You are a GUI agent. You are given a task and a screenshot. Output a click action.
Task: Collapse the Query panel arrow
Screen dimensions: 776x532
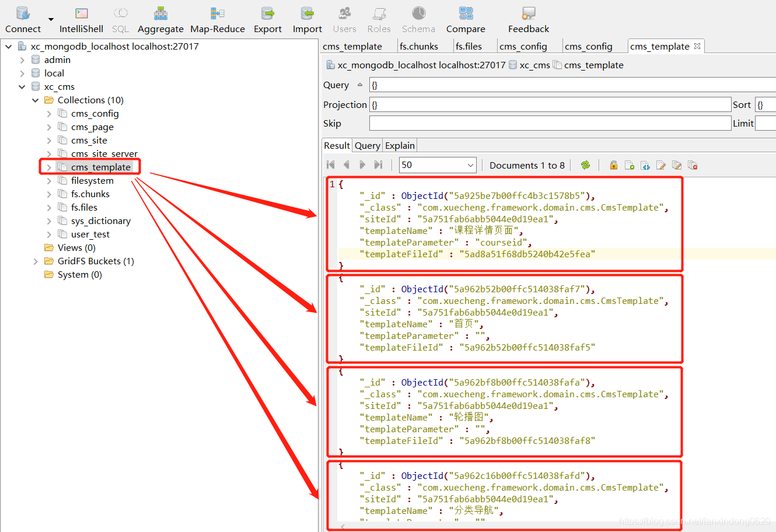pos(360,85)
